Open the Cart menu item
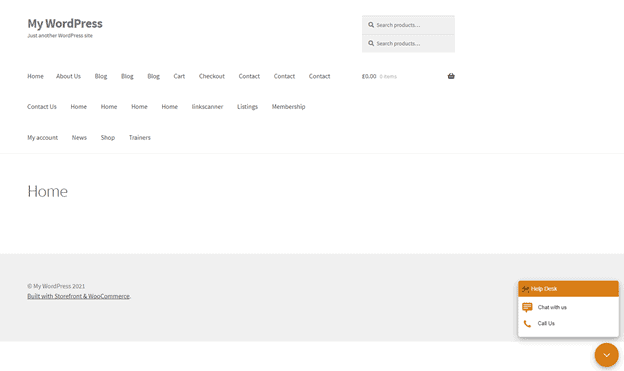The width and height of the screenshot is (624, 371). pos(179,76)
